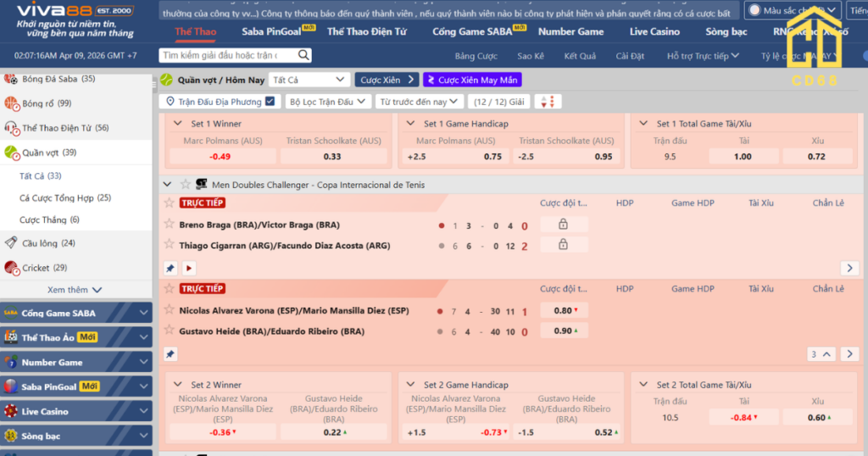Viewport: 868px width, 456px height.
Task: Click the Cược Xiên May Mắn button
Action: 472,80
